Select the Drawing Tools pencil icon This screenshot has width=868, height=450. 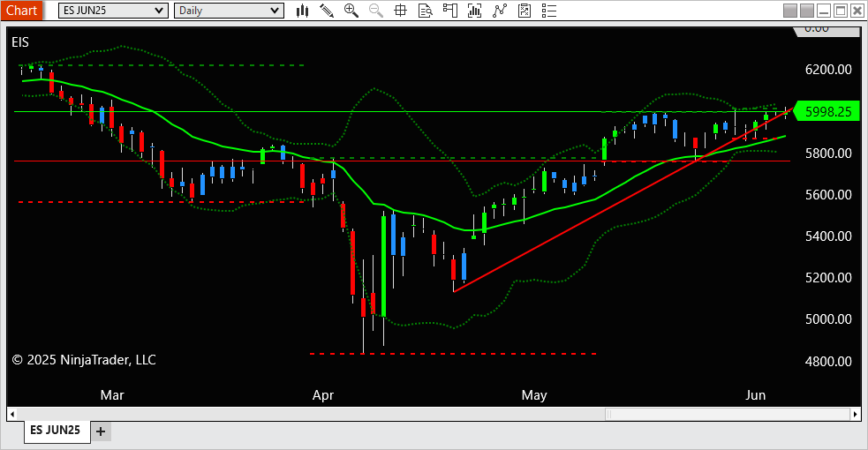pos(327,11)
